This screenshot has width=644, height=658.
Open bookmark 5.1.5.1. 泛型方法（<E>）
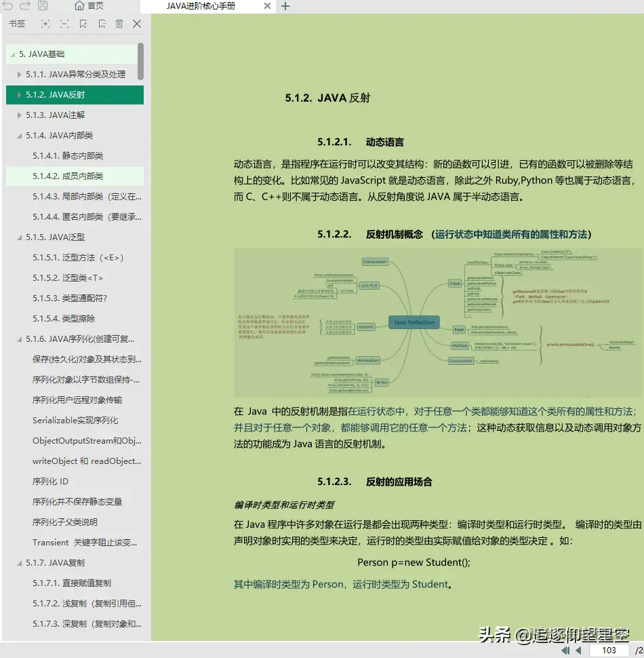[78, 258]
